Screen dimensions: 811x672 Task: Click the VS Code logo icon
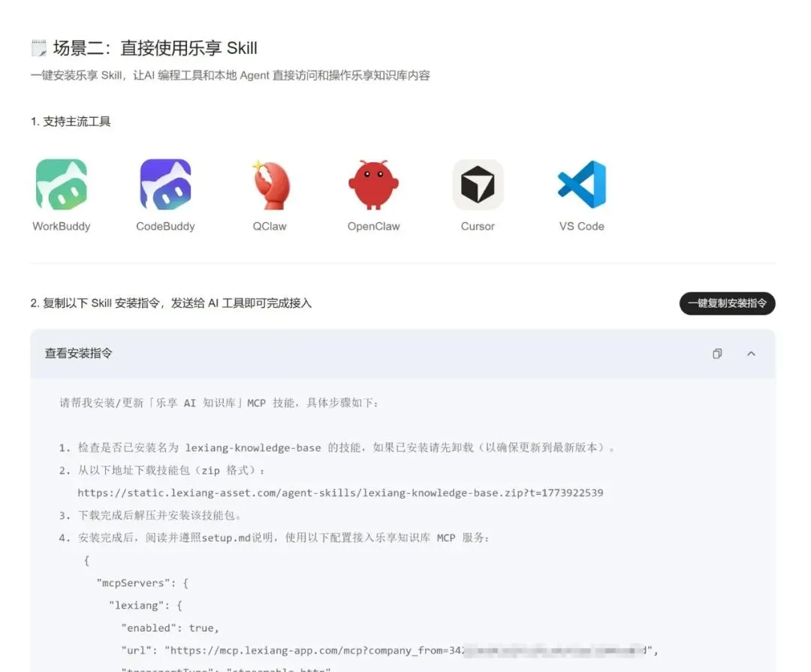(x=583, y=184)
